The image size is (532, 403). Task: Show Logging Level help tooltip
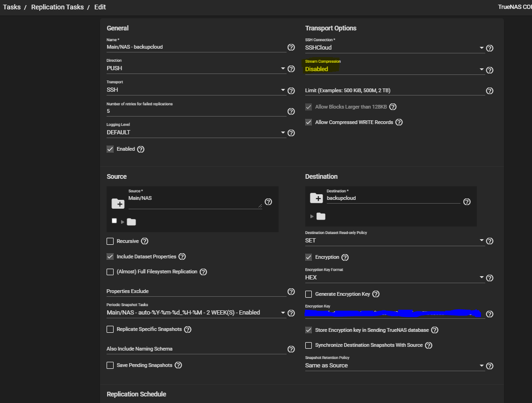click(x=291, y=133)
